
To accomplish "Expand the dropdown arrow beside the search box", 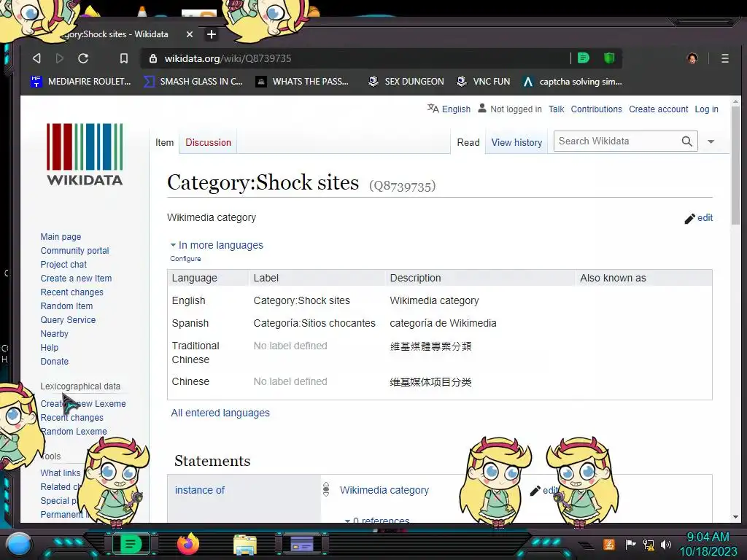I will 711,141.
